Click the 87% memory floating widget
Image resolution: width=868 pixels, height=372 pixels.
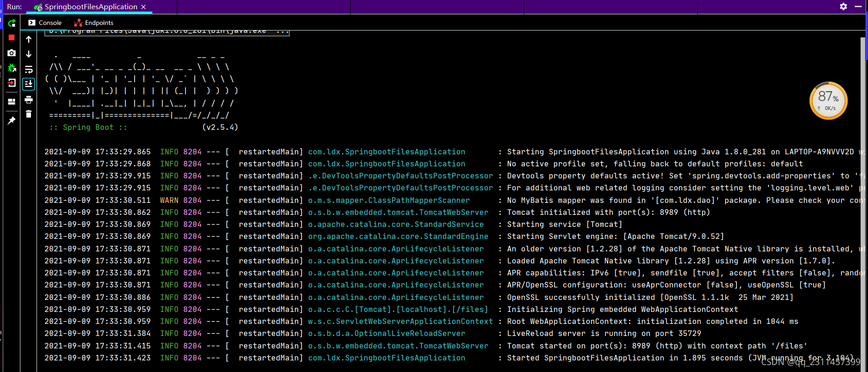click(x=828, y=101)
